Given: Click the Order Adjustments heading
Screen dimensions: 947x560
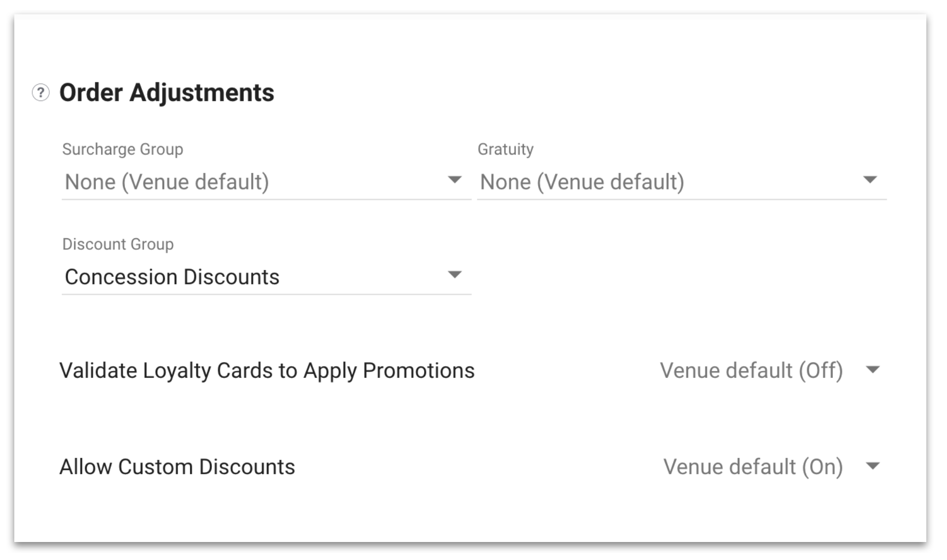Looking at the screenshot, I should click(x=167, y=93).
